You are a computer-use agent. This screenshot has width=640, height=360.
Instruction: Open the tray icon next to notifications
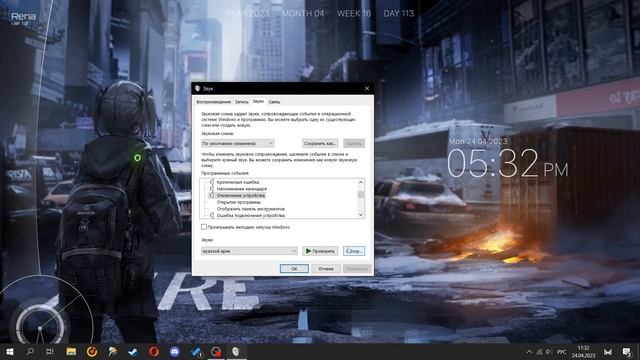pyautogui.click(x=607, y=352)
